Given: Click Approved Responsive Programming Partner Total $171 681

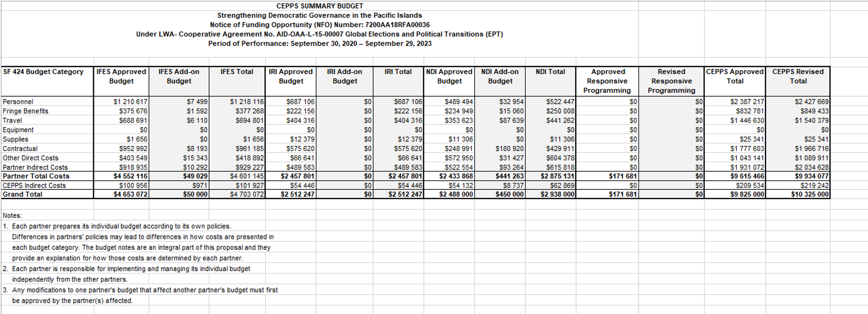Looking at the screenshot, I should (623, 176).
